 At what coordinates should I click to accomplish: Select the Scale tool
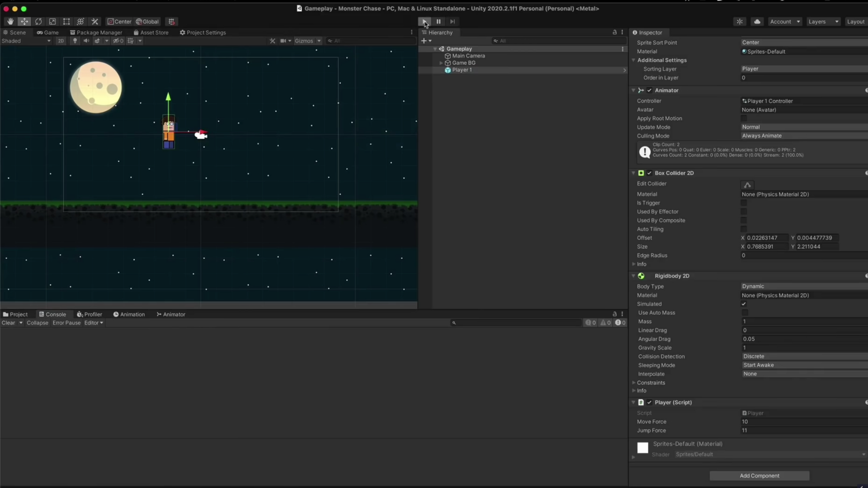click(52, 22)
